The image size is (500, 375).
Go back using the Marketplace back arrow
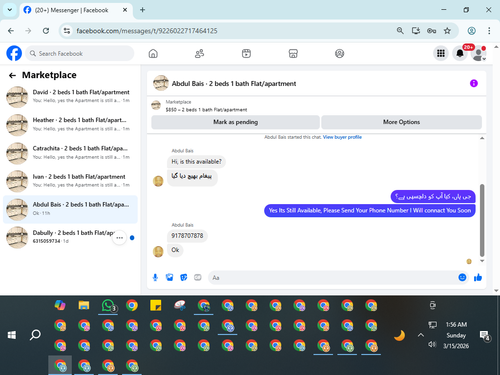click(12, 75)
